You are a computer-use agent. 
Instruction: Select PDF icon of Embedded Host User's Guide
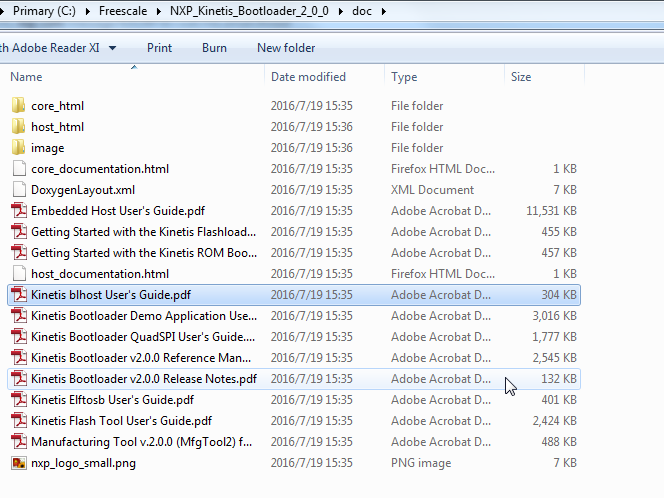point(19,211)
